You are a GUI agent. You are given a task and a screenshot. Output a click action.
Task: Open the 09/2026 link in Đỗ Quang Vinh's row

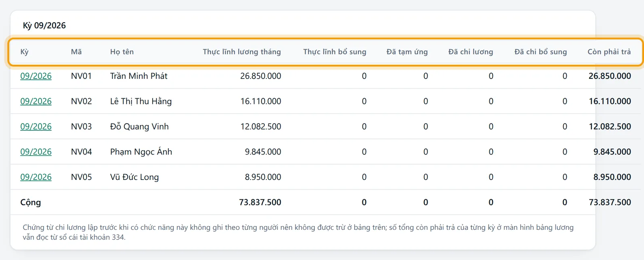pos(36,127)
